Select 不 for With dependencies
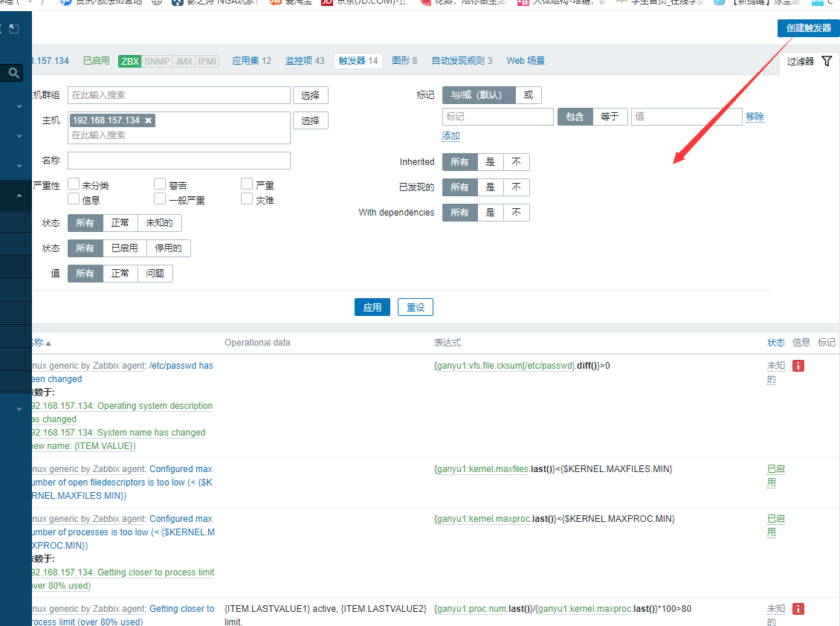840x626 pixels. pyautogui.click(x=517, y=213)
